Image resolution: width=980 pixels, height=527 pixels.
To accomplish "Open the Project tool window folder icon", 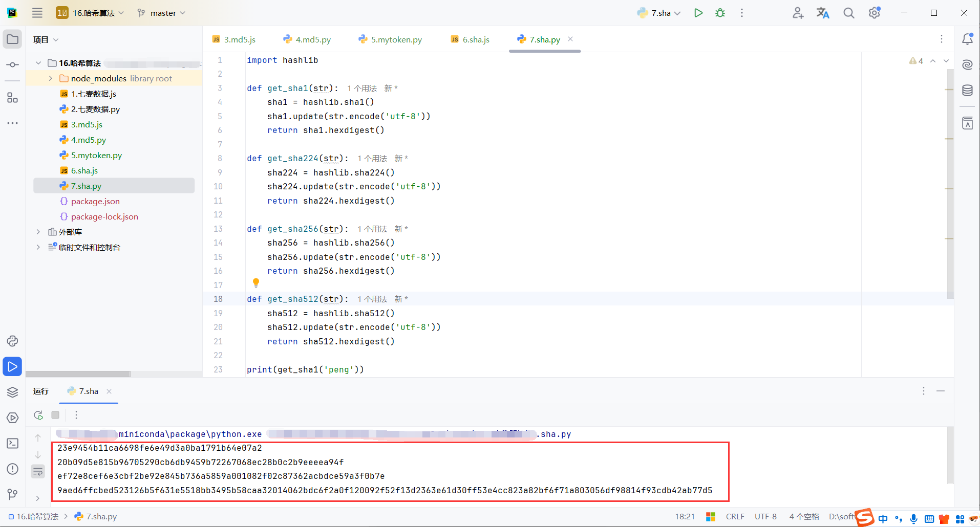I will pos(13,39).
